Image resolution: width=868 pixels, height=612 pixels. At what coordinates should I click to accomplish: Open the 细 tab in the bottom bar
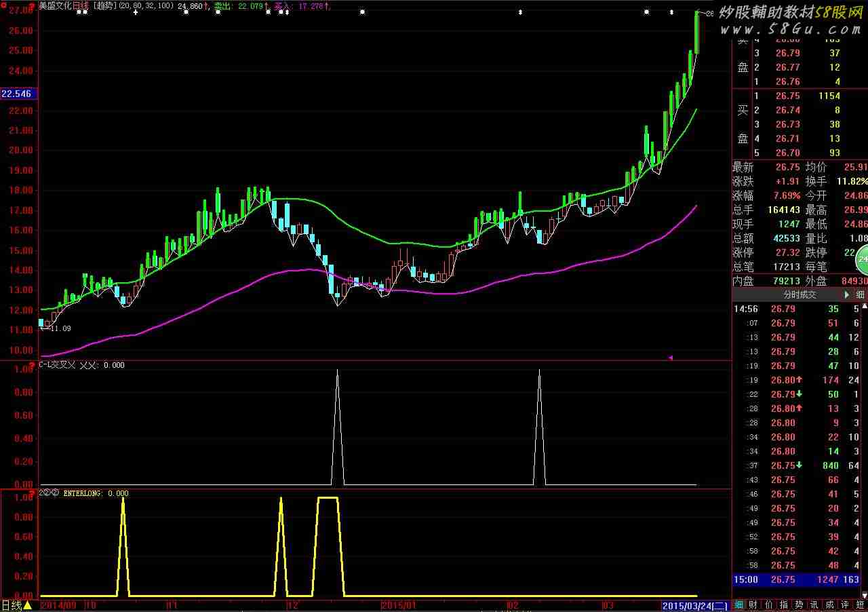coord(739,605)
